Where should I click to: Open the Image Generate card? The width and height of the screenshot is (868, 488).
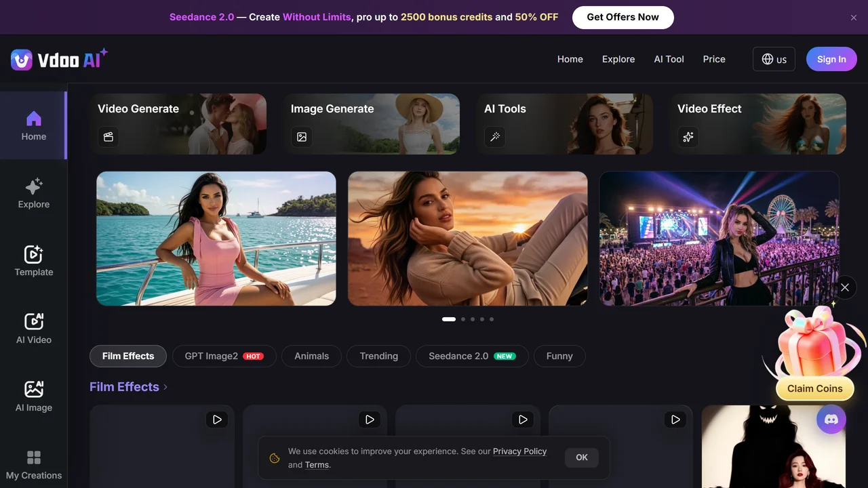click(372, 124)
